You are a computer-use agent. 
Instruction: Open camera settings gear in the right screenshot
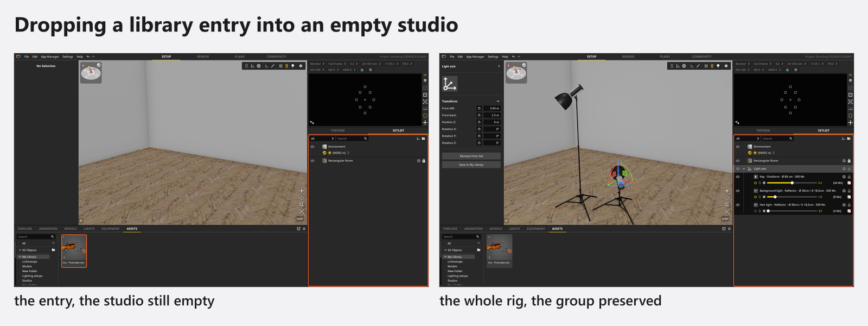[796, 70]
